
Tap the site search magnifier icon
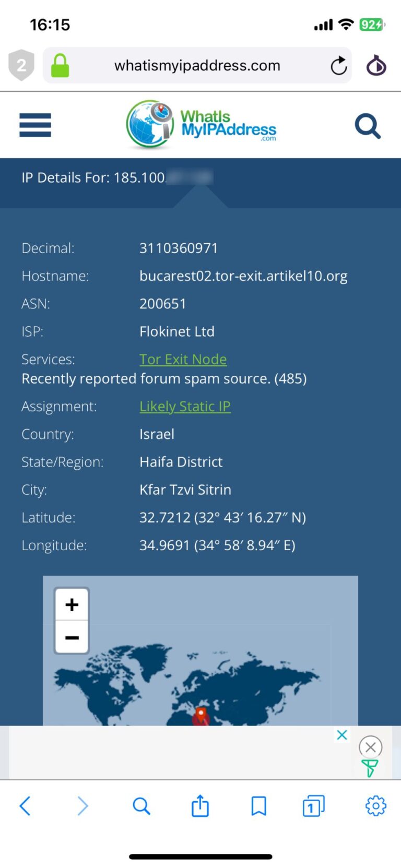368,126
